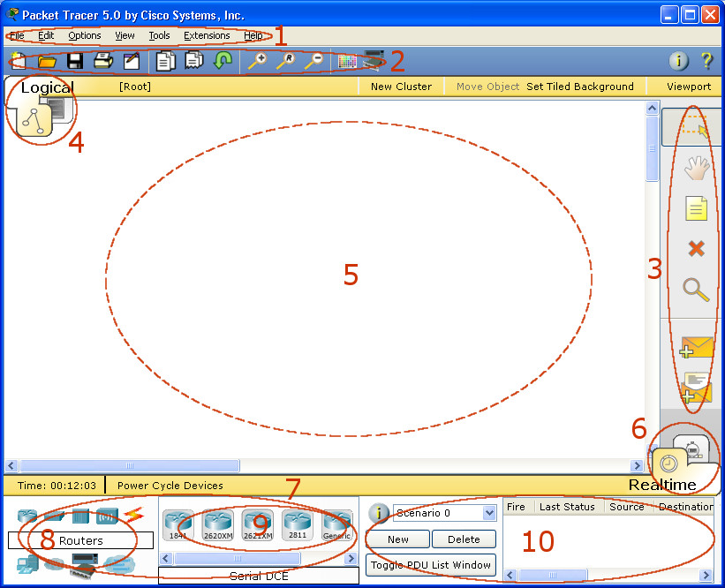The height and width of the screenshot is (588, 725).
Task: Select the Routers device category icon
Action: [27, 516]
